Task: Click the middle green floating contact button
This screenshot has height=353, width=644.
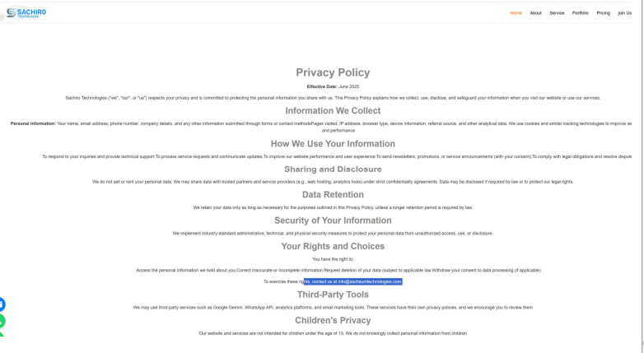Action: point(2,321)
